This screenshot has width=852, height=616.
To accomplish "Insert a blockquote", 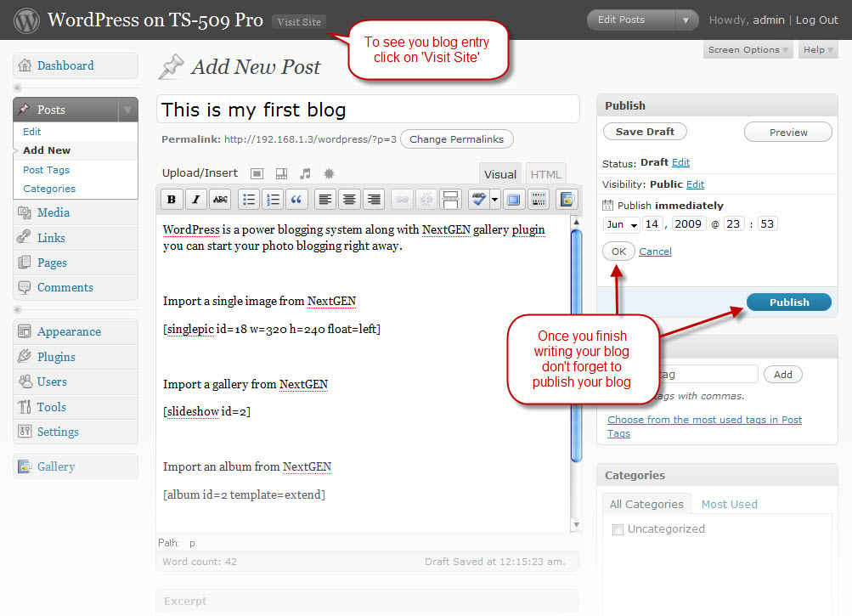I will tap(296, 200).
